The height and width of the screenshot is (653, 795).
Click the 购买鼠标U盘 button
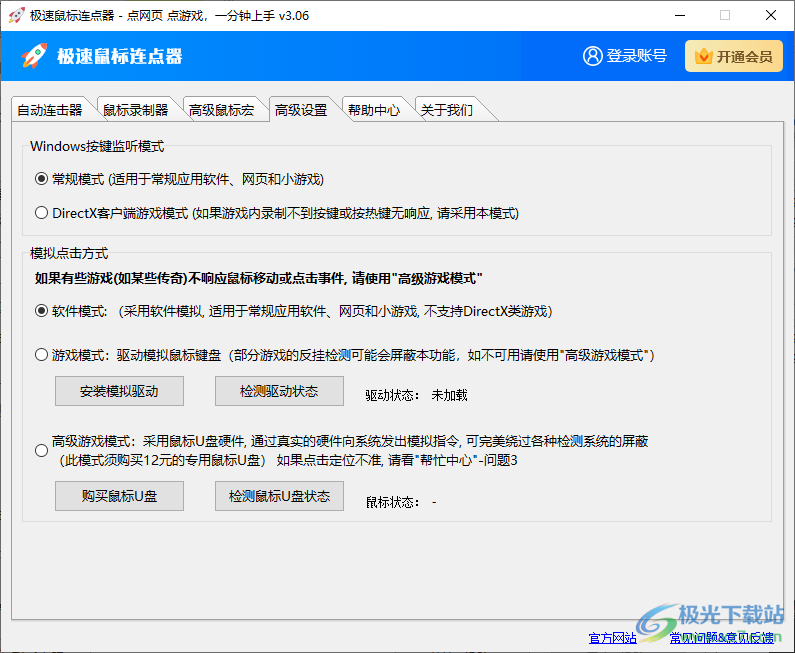(119, 496)
